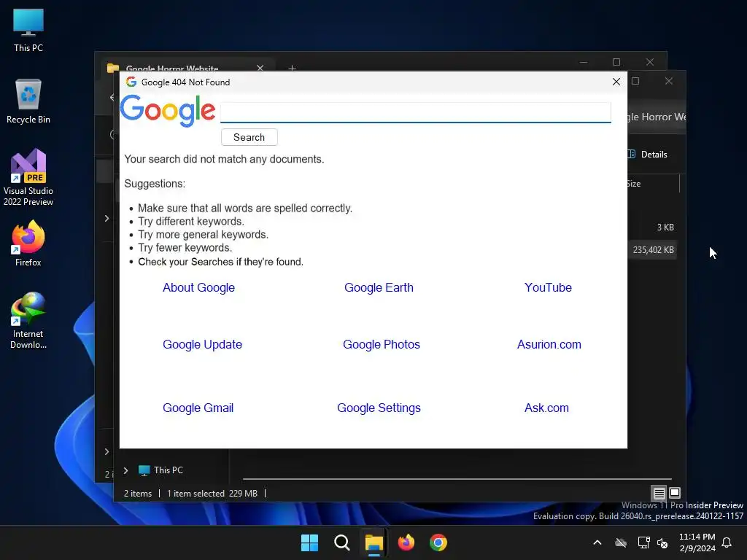Expand This PC in Explorer navigation pane
This screenshot has width=747, height=560.
[125, 470]
